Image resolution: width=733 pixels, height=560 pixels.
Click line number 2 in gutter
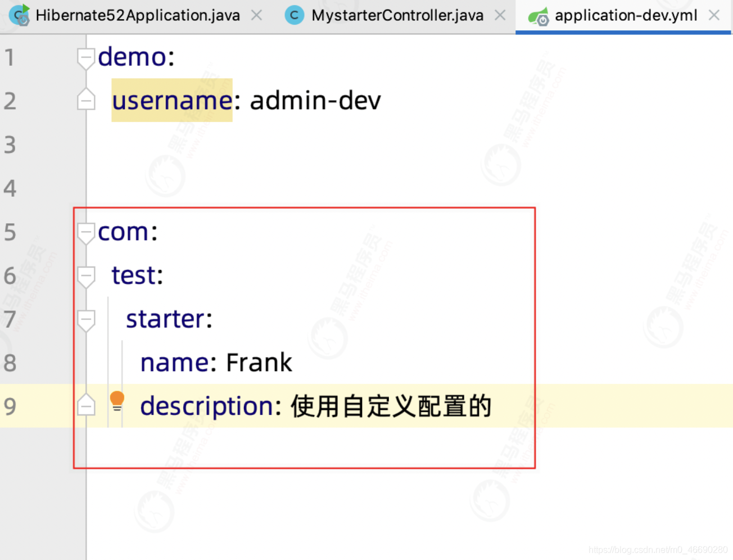[10, 101]
